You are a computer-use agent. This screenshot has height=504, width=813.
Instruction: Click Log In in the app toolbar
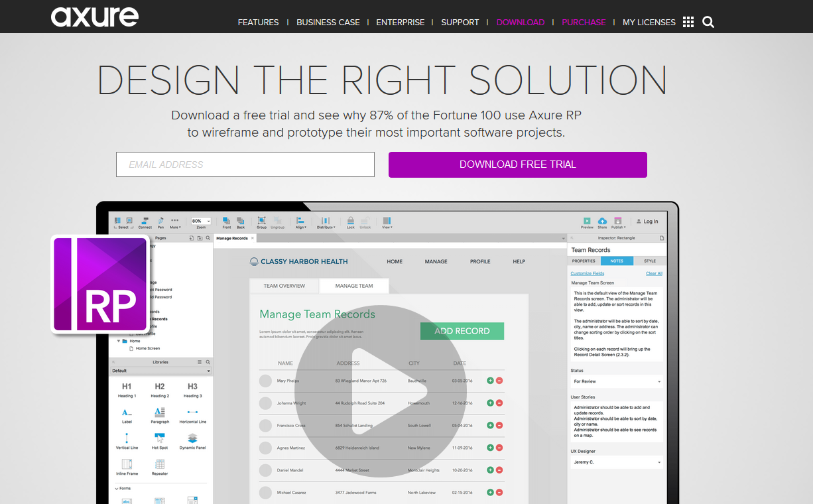point(647,221)
